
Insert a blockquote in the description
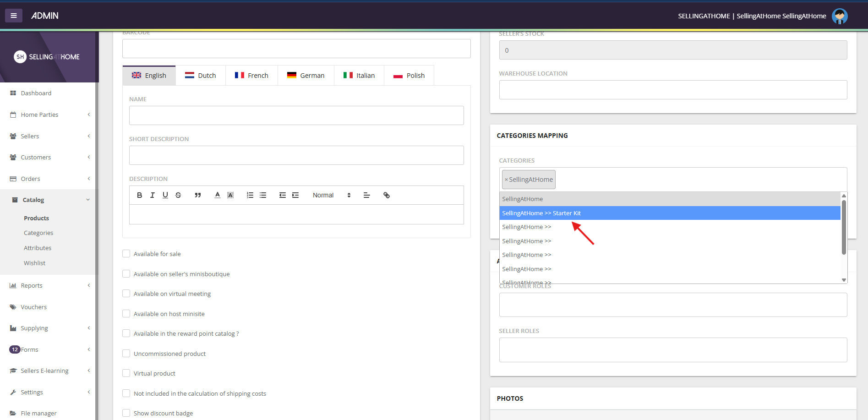pos(198,195)
